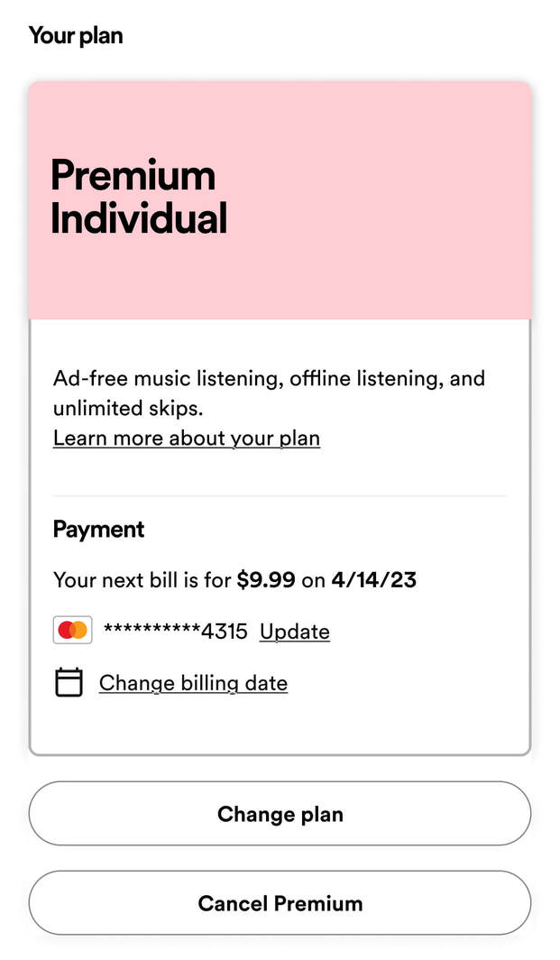This screenshot has height=960, width=560.
Task: Click the divider line above Payment
Action: (x=280, y=495)
